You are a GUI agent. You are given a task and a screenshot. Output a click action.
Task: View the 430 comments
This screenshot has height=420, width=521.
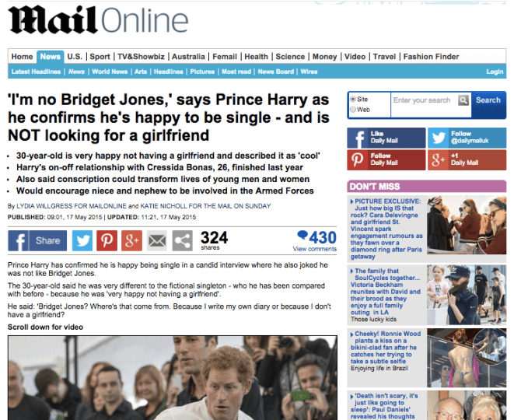point(315,241)
